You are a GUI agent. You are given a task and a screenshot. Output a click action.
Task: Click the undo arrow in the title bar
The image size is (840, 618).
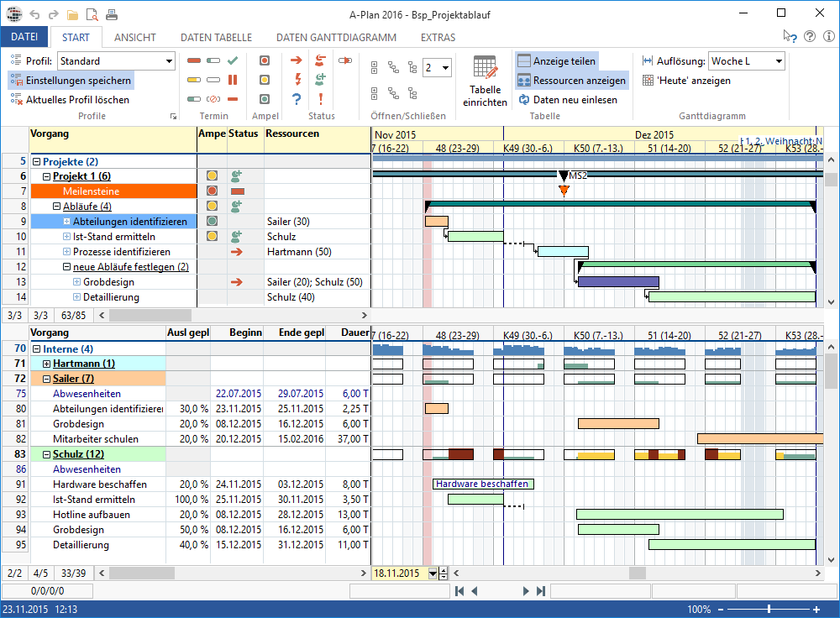(x=34, y=14)
